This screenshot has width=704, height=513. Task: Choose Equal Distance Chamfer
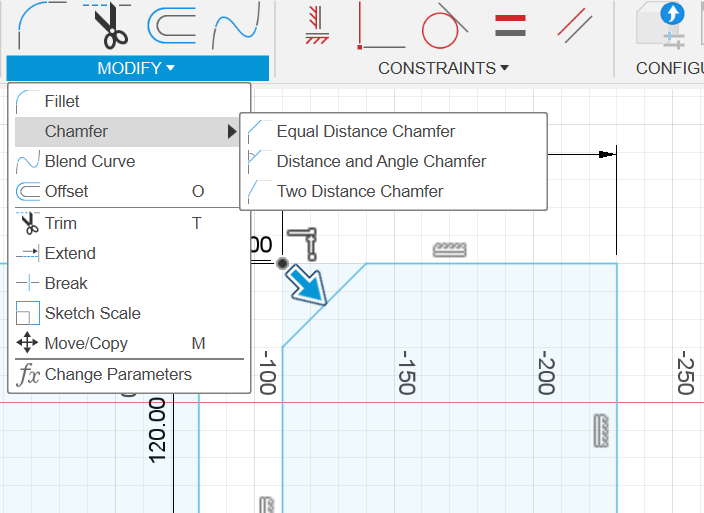click(365, 131)
